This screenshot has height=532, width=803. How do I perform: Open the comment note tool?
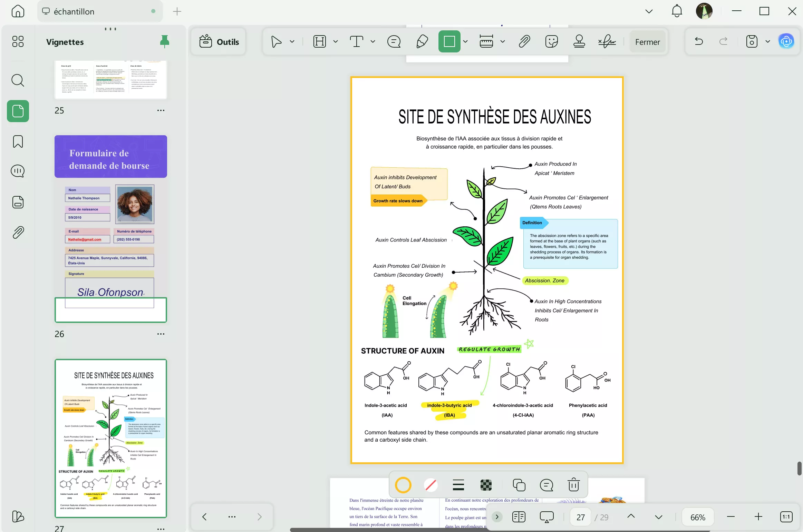(394, 42)
